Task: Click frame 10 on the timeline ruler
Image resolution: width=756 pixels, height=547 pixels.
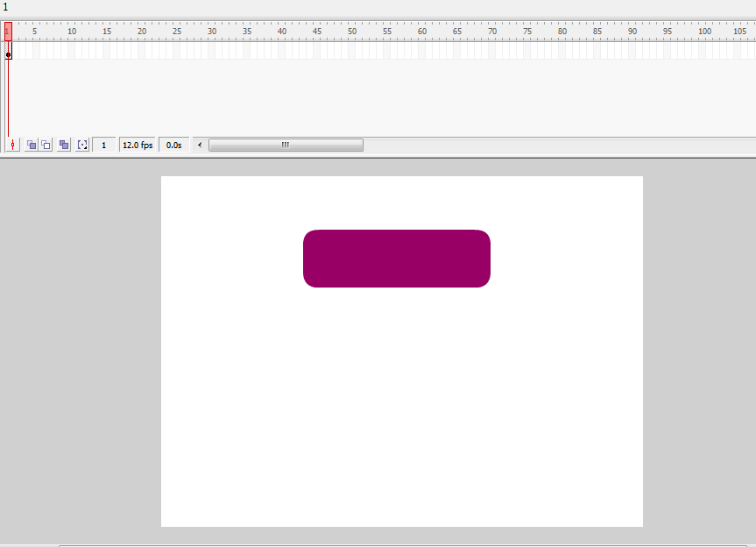Action: click(71, 32)
